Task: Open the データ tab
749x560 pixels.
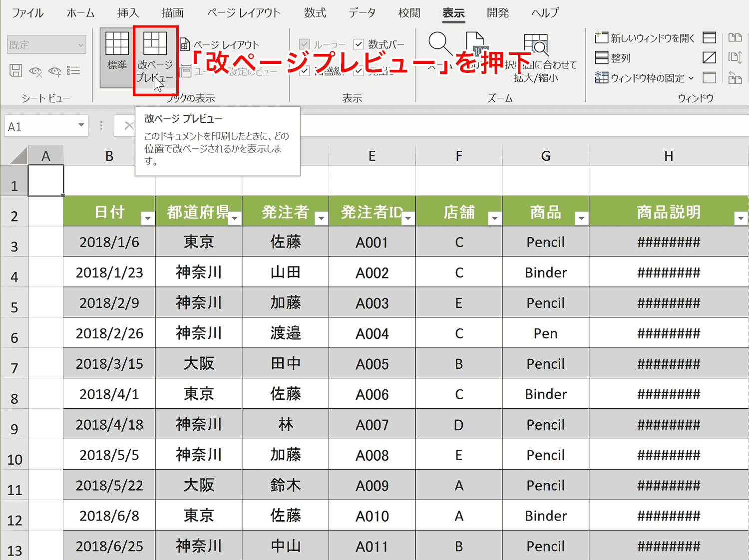Action: coord(362,13)
